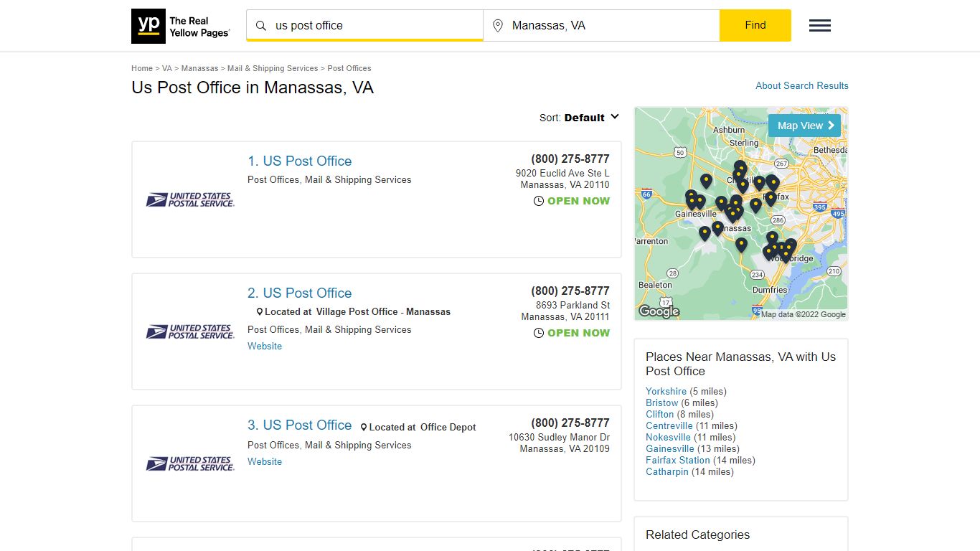Viewport: 980px width, 551px height.
Task: Click the Find button
Action: [755, 25]
